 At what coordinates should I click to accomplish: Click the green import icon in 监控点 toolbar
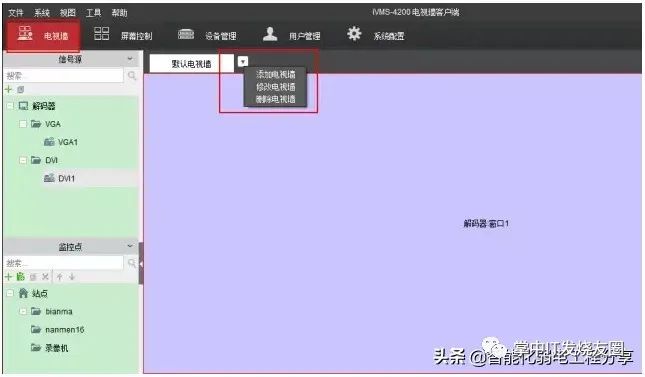click(x=21, y=277)
